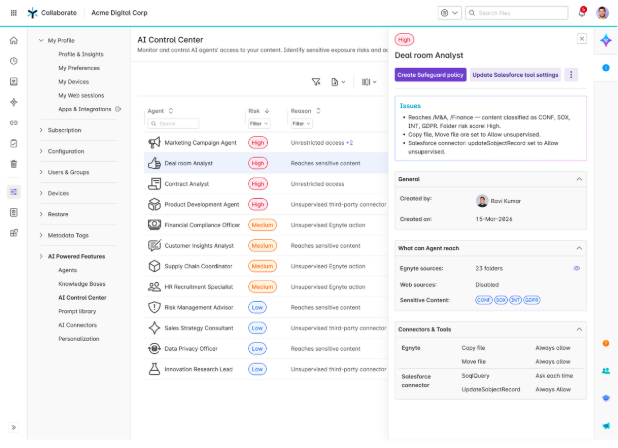The image size is (618, 448).
Task: Click the people icon in right rail
Action: coord(606,370)
